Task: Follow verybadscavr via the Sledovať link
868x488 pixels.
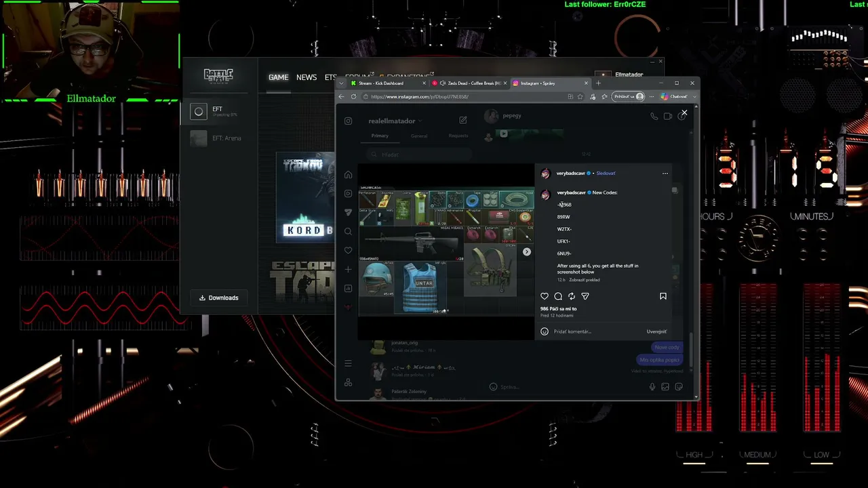Action: pyautogui.click(x=606, y=174)
